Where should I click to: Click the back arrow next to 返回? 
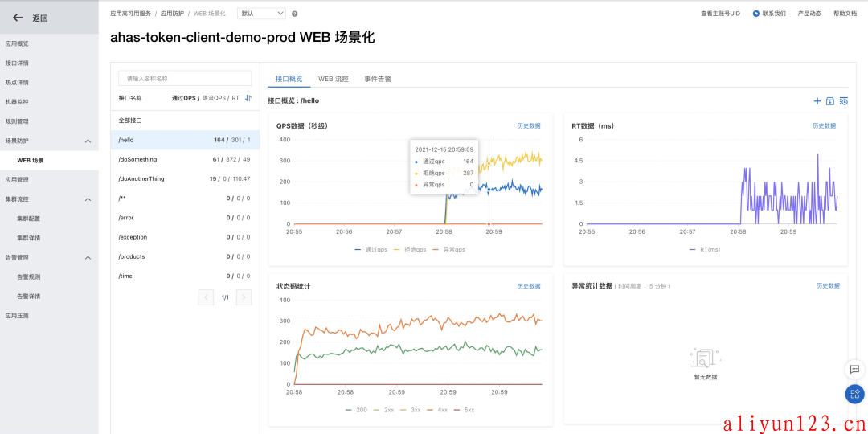pyautogui.click(x=18, y=18)
